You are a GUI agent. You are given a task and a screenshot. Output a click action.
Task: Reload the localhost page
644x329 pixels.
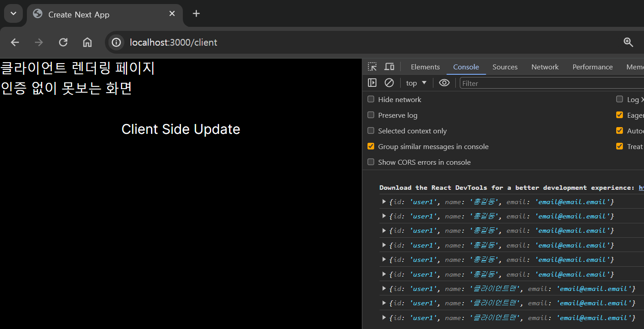(63, 42)
